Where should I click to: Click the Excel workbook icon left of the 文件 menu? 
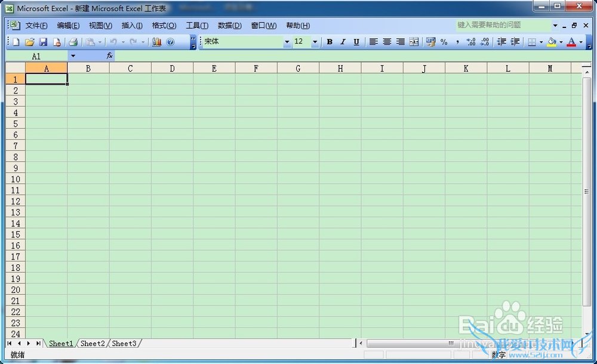(x=14, y=25)
